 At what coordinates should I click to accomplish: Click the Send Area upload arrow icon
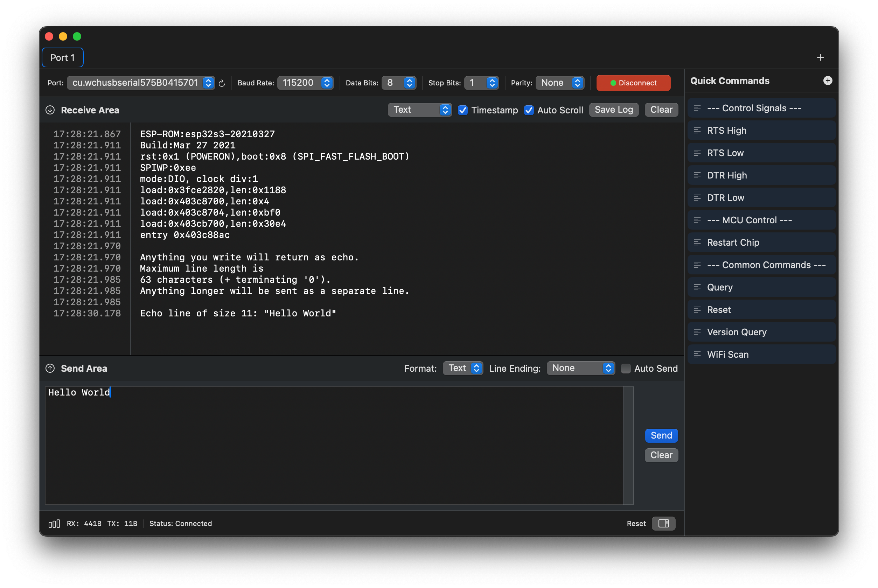coord(50,369)
